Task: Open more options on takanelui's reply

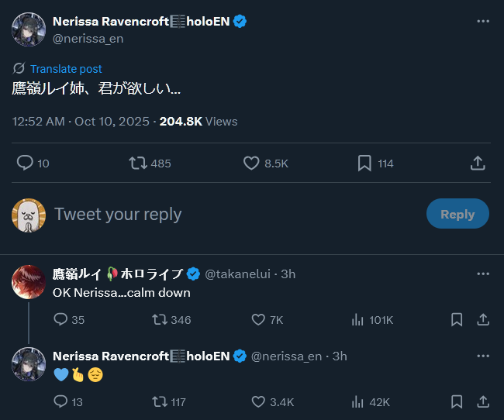Action: (x=483, y=274)
